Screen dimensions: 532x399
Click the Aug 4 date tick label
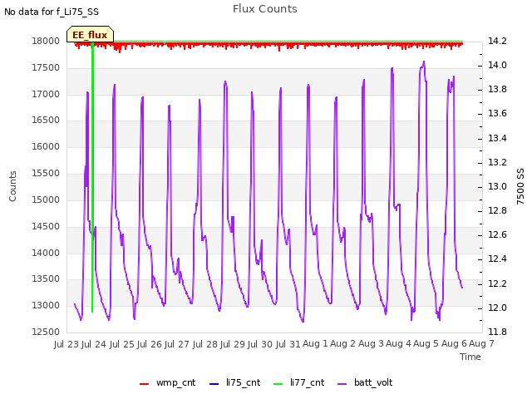coord(398,344)
